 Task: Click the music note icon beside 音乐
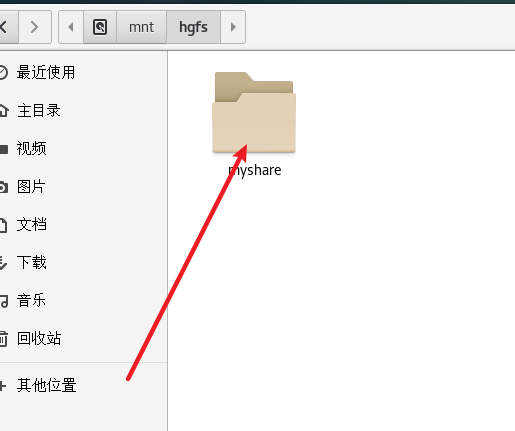(x=4, y=301)
